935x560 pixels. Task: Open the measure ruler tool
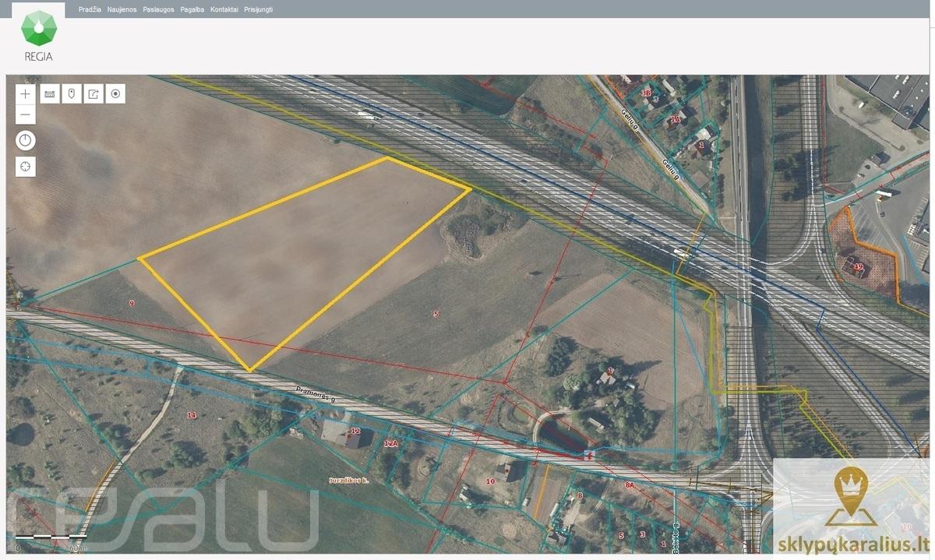coord(50,93)
